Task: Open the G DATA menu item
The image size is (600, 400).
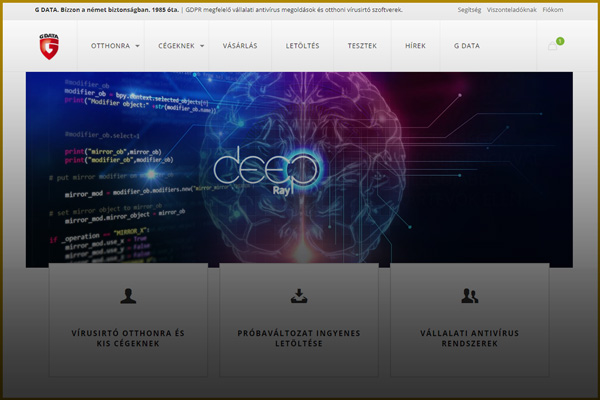Action: 466,46
